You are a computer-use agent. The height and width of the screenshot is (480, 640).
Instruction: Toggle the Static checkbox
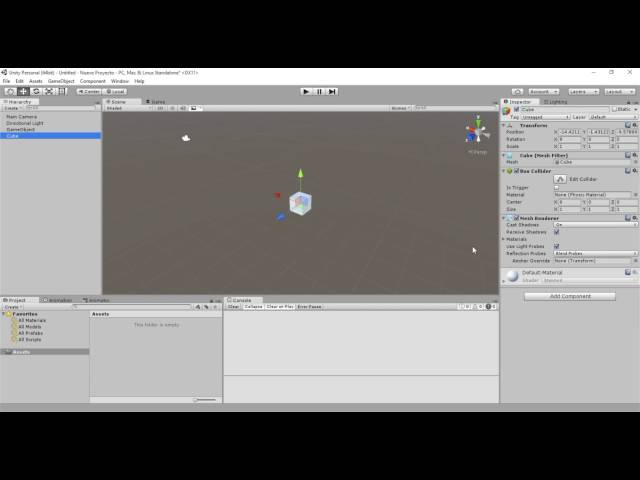tap(614, 109)
